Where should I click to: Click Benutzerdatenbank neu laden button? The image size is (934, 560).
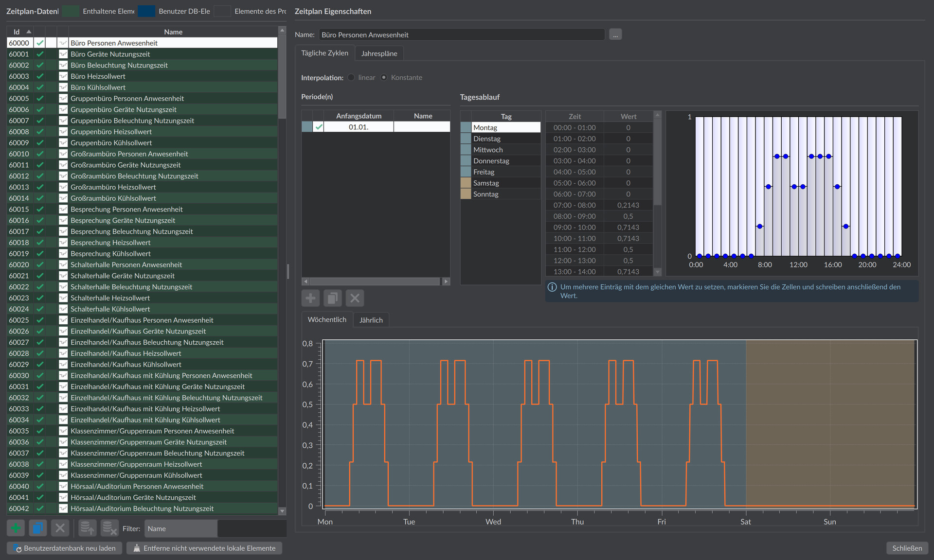[64, 548]
